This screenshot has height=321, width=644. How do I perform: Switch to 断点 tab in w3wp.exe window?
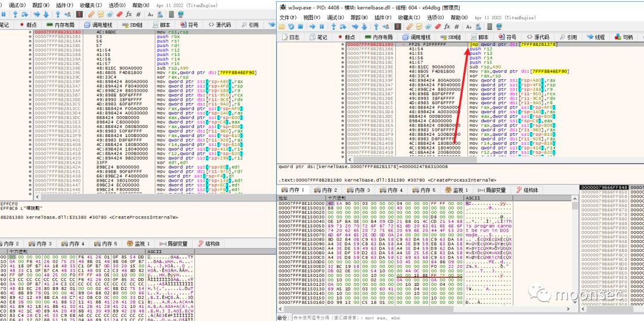[347, 38]
